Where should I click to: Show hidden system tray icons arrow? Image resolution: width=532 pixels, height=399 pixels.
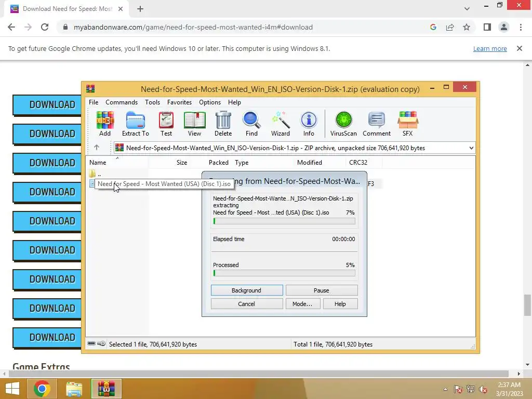click(x=445, y=389)
